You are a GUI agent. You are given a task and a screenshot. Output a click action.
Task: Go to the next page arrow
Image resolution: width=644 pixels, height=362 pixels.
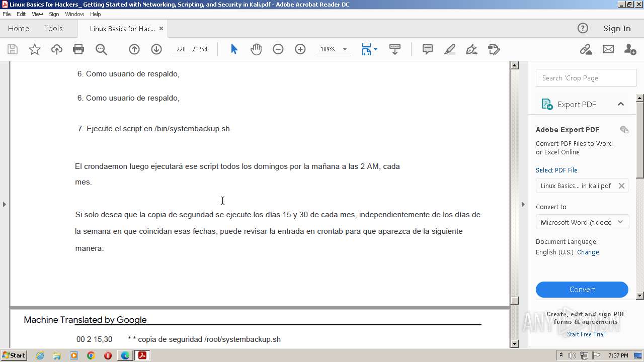156,49
